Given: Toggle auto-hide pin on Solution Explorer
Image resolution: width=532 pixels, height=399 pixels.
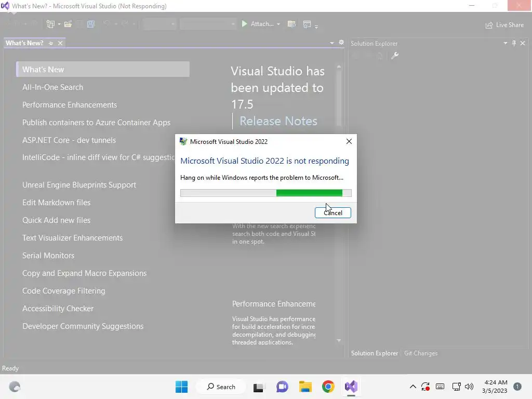Looking at the screenshot, I should pos(514,43).
